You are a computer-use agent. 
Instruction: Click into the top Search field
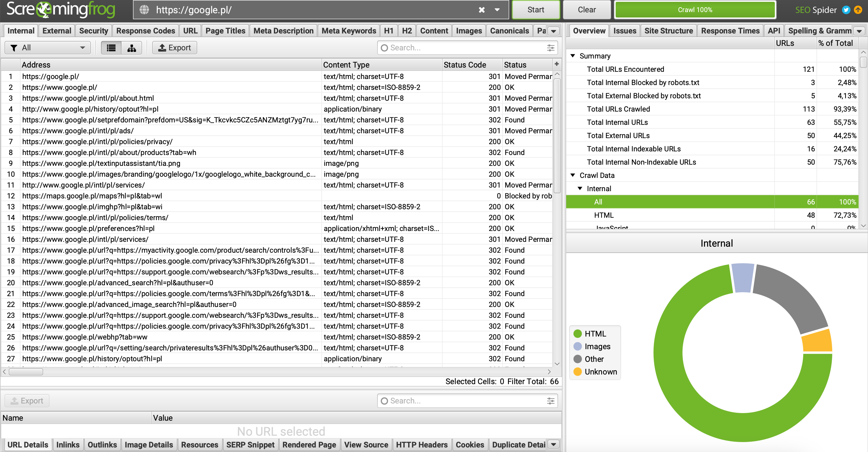[467, 48]
